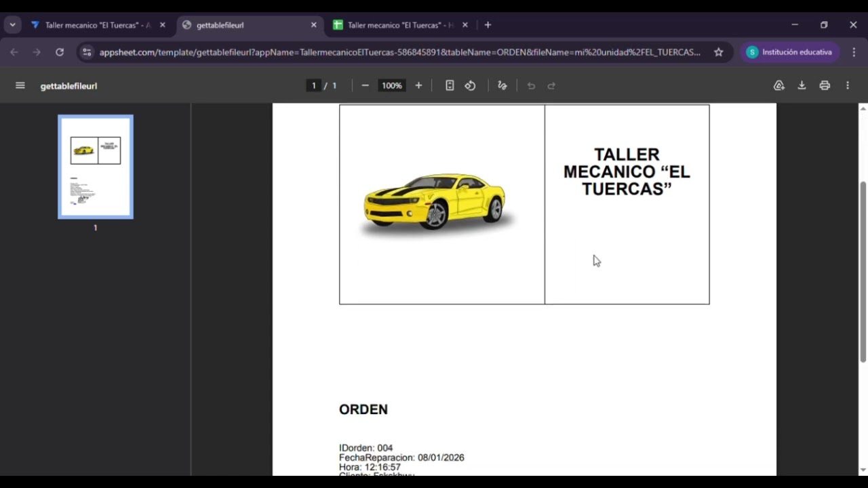Open the Institución educativa profile button

coord(791,52)
